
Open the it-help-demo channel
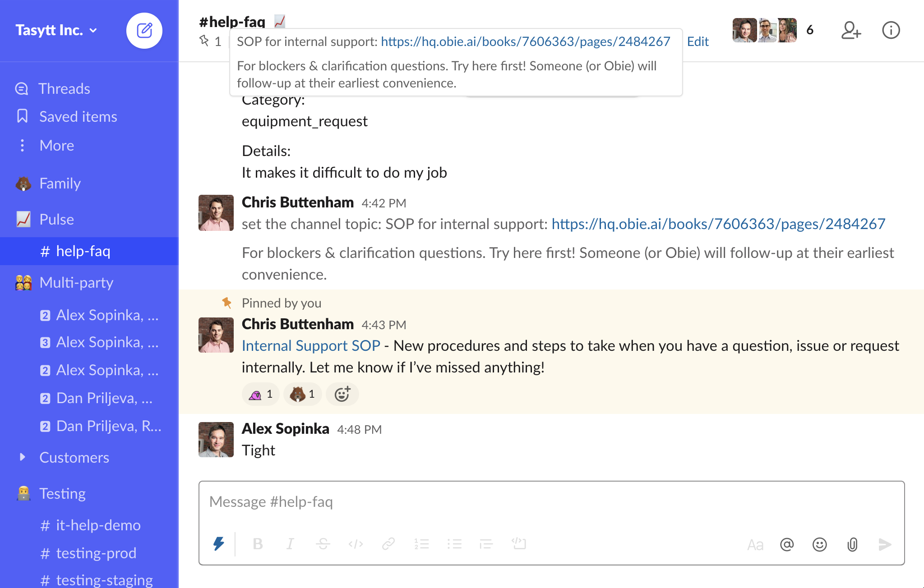[x=90, y=525]
